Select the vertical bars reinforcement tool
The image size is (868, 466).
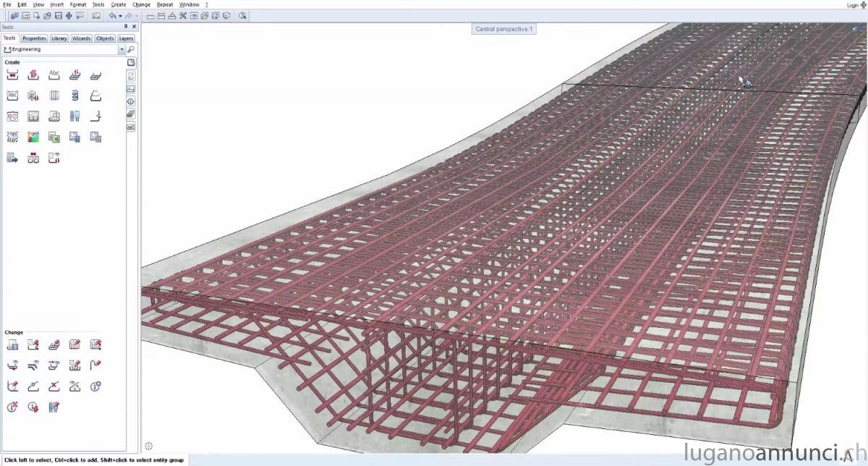coord(54,96)
